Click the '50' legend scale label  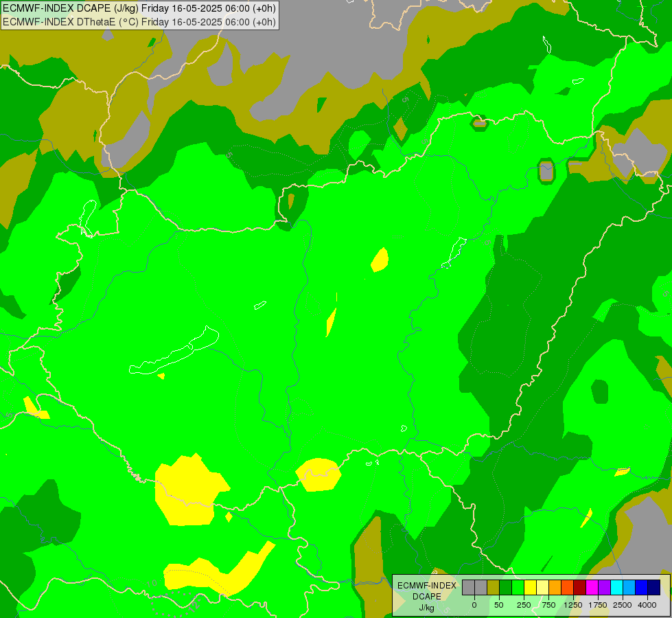[x=499, y=605]
